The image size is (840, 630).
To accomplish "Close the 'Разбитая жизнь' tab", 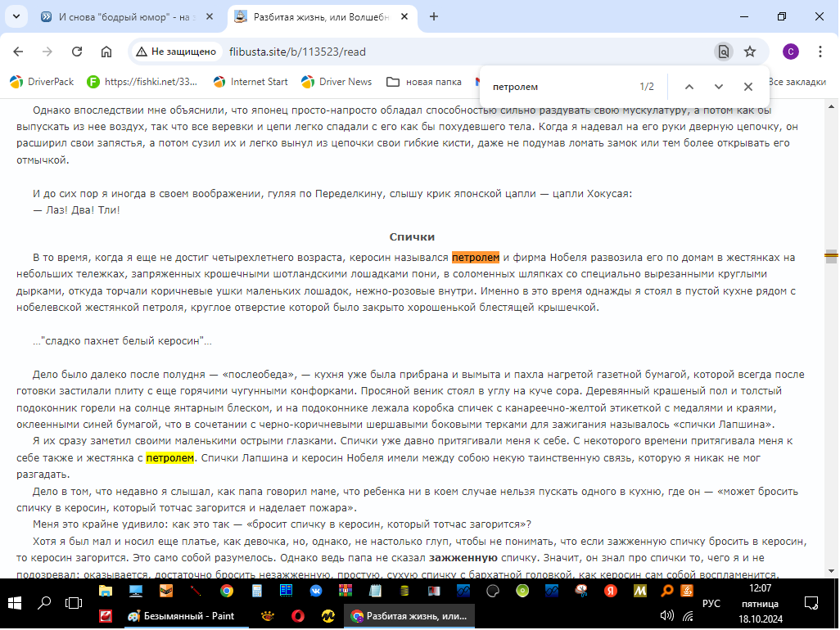I will [404, 17].
